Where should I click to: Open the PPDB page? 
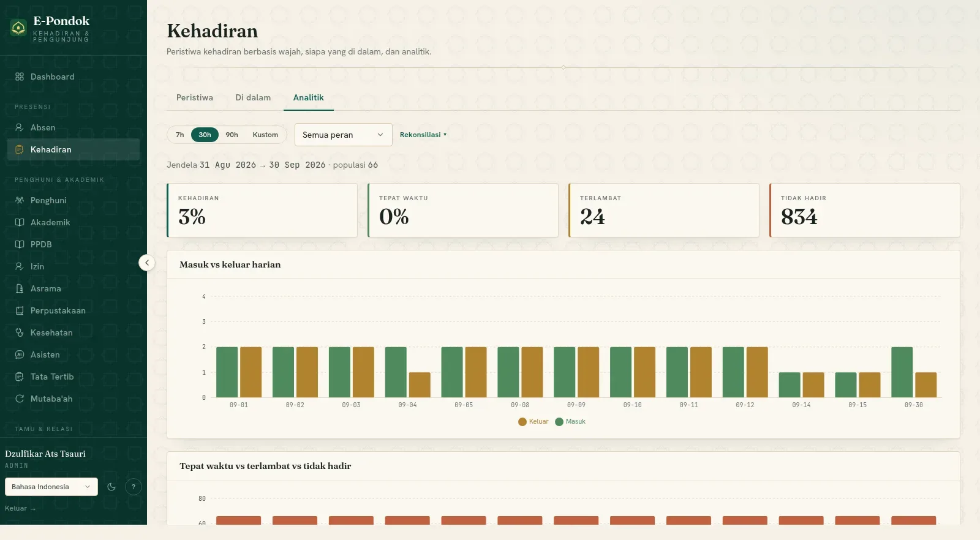pos(73,244)
